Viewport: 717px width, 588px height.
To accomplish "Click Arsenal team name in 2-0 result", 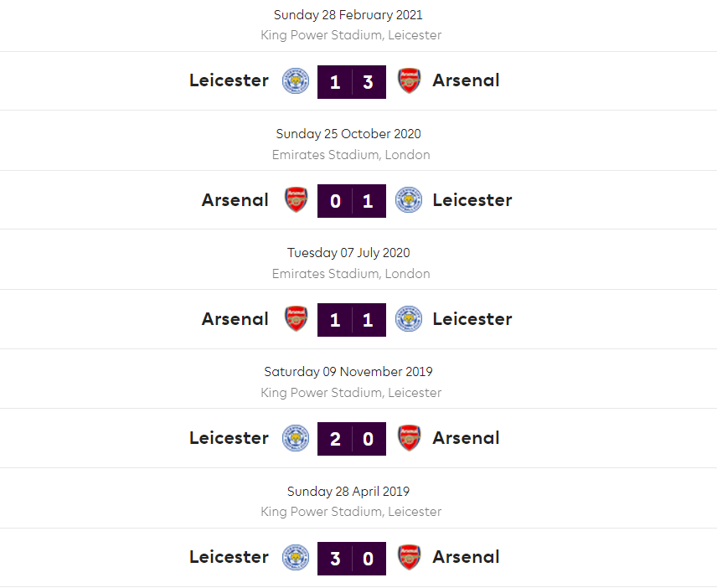I will (466, 438).
